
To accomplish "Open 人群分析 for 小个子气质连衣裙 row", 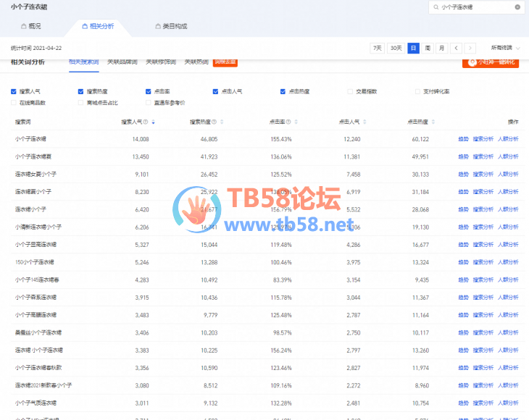I will (508, 403).
